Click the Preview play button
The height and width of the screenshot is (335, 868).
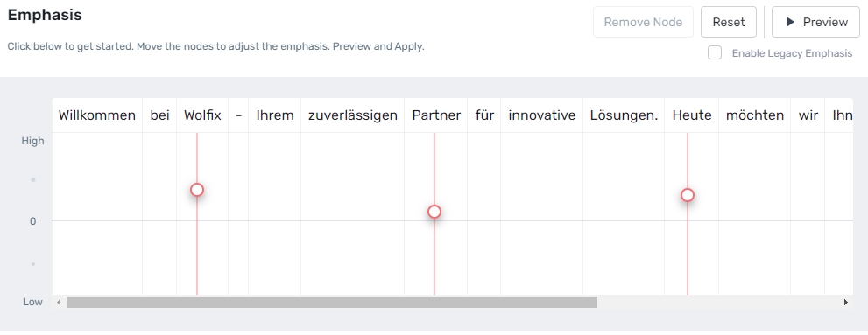pos(815,22)
